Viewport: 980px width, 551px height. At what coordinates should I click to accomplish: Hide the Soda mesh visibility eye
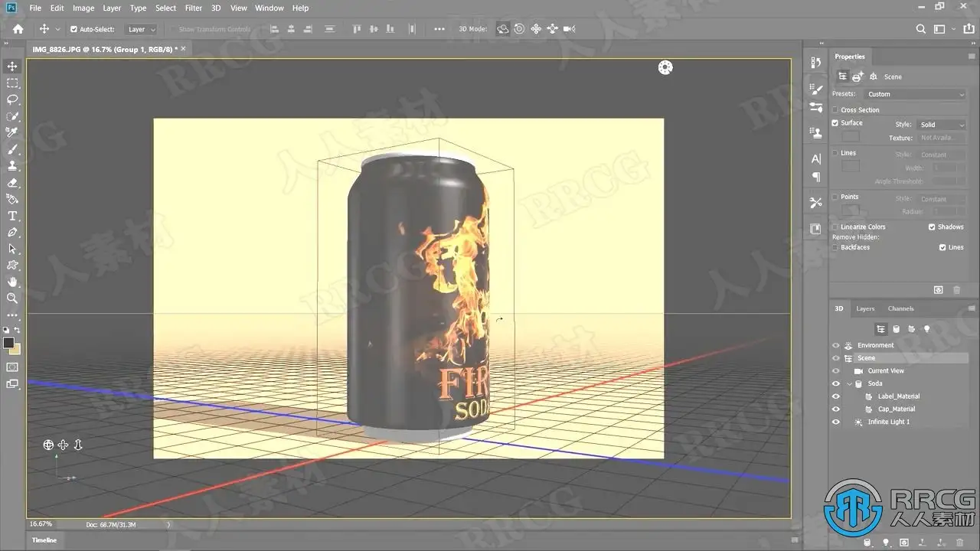click(836, 384)
